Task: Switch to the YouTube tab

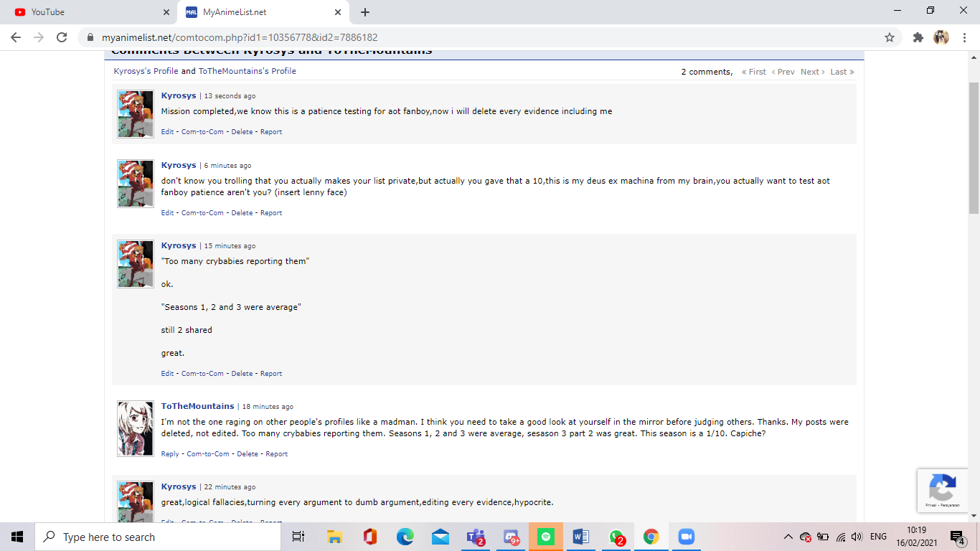Action: [90, 12]
